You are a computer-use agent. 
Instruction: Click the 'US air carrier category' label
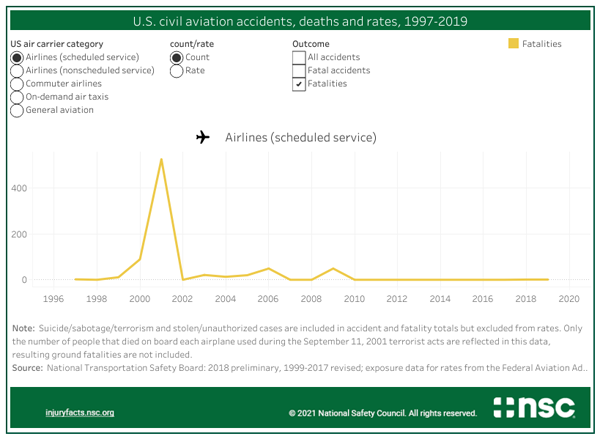click(57, 44)
